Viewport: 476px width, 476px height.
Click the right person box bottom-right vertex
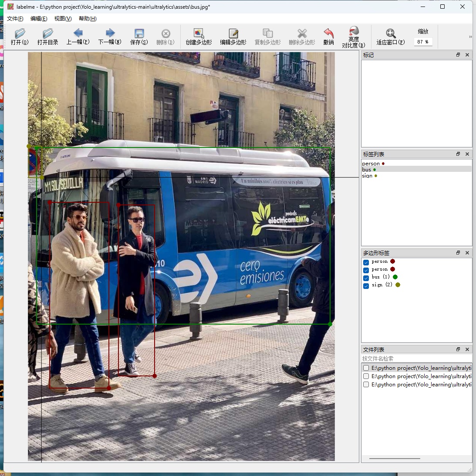pyautogui.click(x=155, y=376)
